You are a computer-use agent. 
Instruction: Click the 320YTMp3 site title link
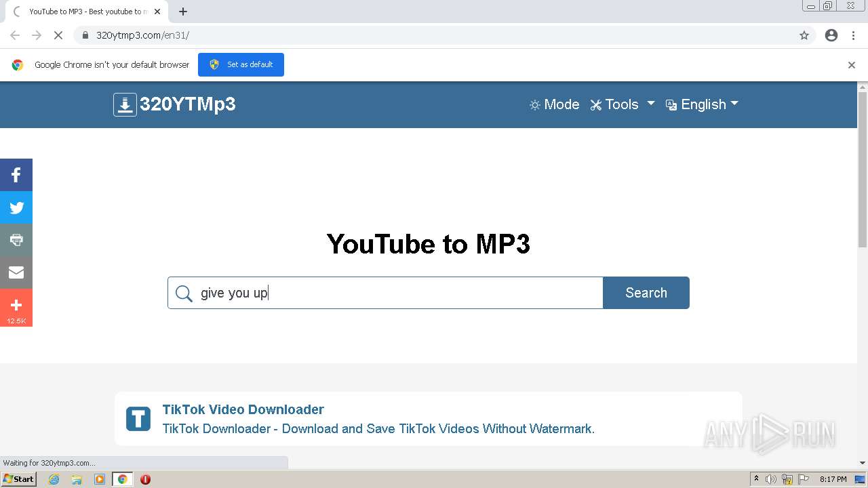click(187, 104)
